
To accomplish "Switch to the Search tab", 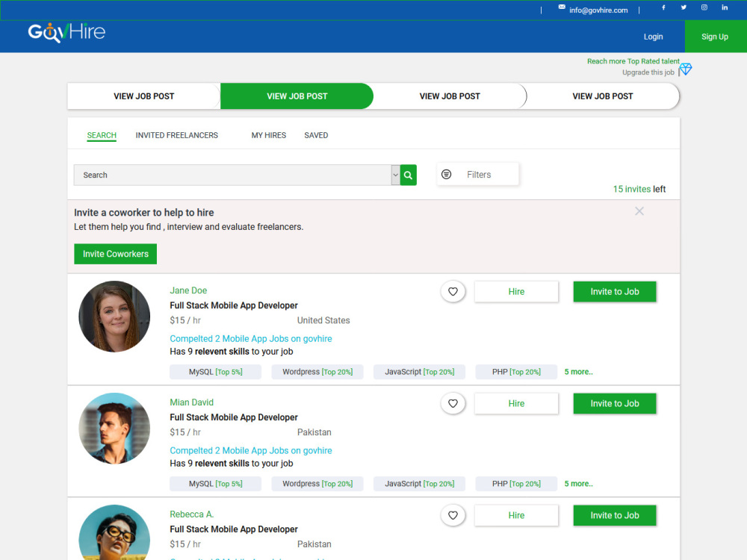I will click(x=102, y=135).
